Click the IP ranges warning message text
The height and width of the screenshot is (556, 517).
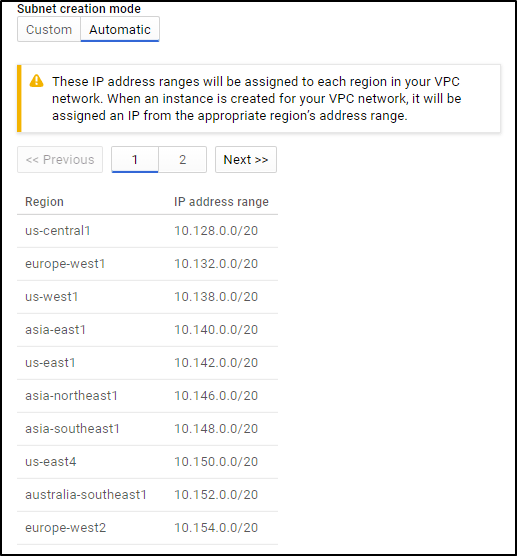256,99
